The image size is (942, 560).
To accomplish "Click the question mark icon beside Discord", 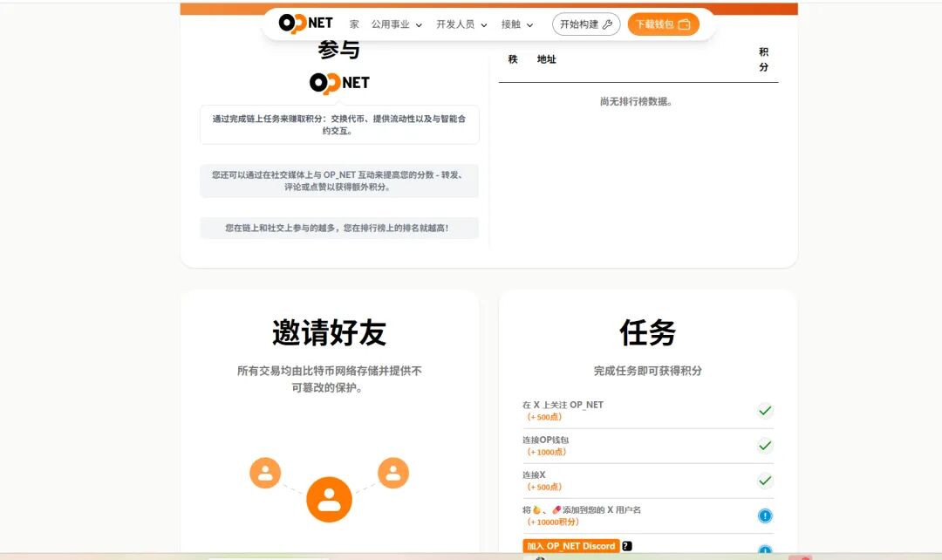I will (626, 545).
